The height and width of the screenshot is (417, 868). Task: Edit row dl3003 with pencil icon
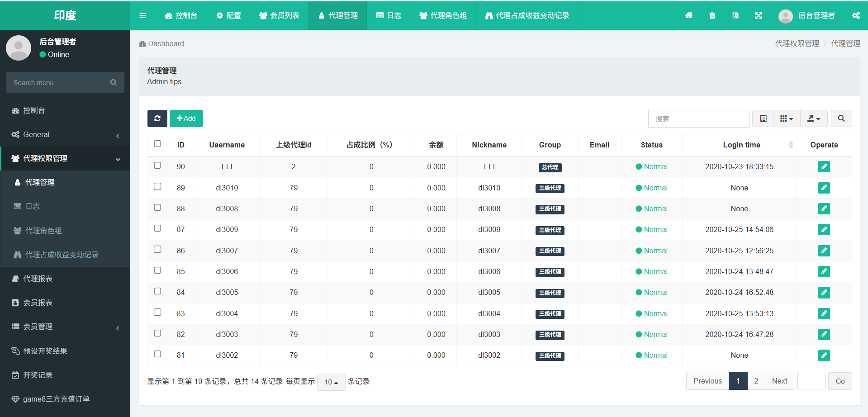pos(824,334)
